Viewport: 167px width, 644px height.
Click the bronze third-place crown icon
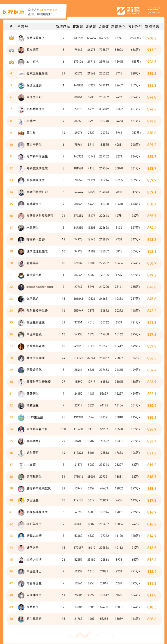[x=11, y=62]
